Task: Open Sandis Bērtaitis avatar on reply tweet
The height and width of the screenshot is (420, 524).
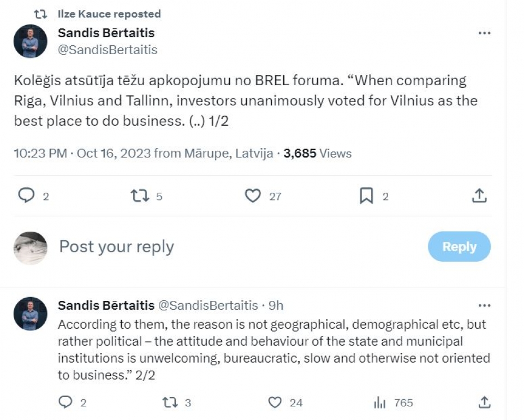Action: pos(31,313)
